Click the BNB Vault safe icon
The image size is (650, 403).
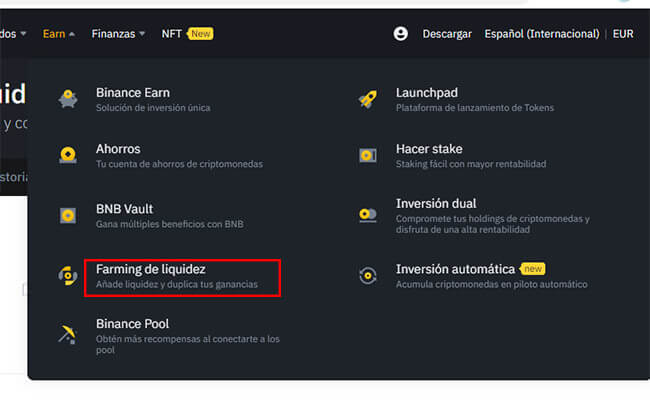click(68, 216)
